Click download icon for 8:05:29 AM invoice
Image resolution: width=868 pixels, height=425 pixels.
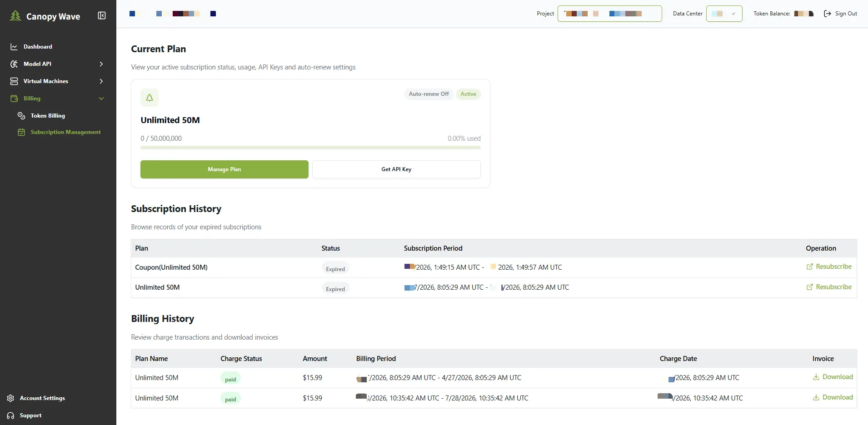click(816, 377)
